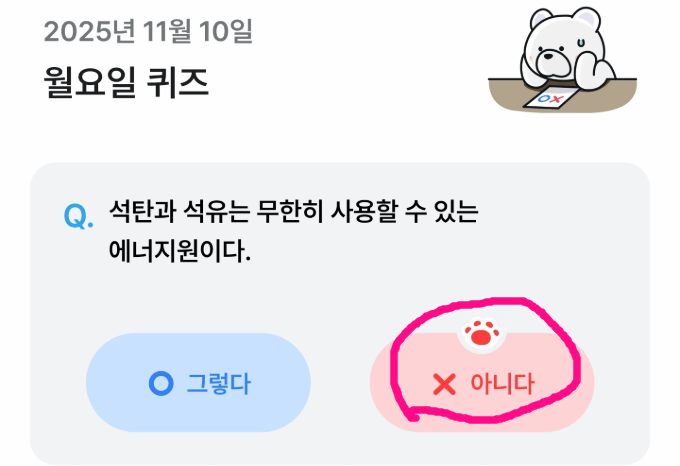Viewport: 680px width, 466px height.
Task: Tap the red paw print badge
Action: (x=481, y=333)
